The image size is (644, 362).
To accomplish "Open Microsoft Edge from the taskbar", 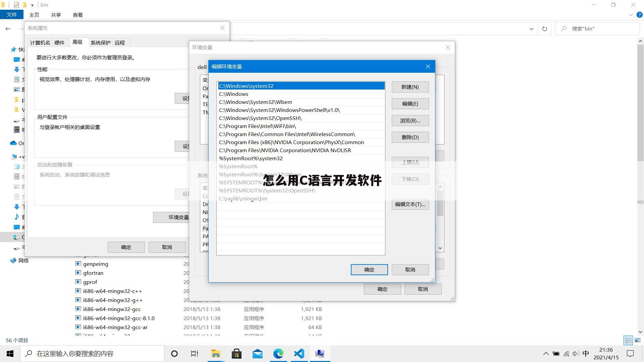I will [278, 353].
